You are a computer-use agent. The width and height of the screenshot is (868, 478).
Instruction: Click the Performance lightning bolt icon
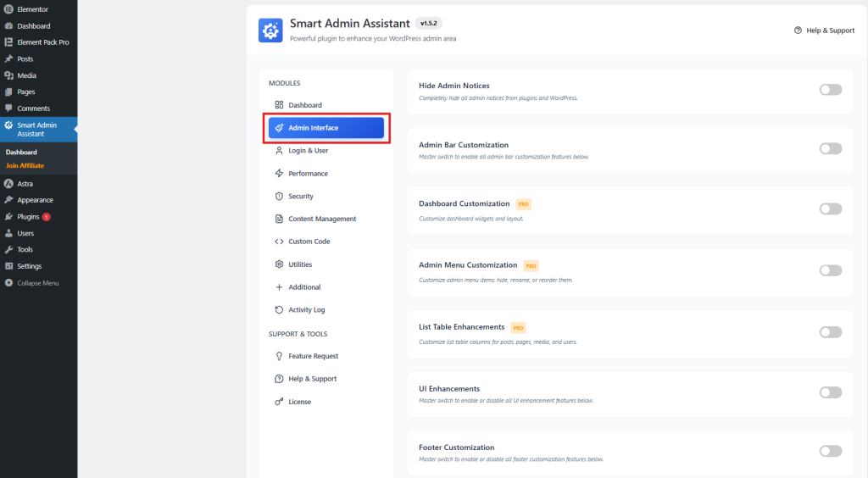pos(279,173)
